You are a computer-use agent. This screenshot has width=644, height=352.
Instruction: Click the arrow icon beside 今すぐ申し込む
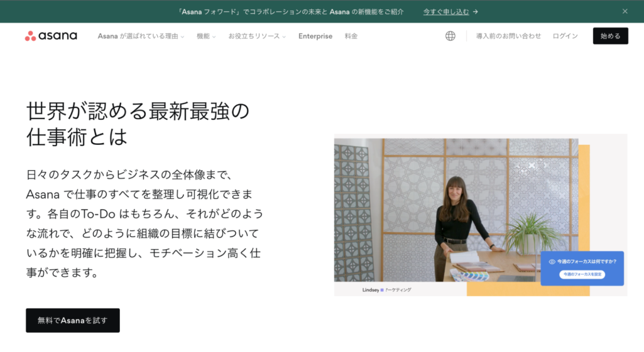click(x=476, y=11)
